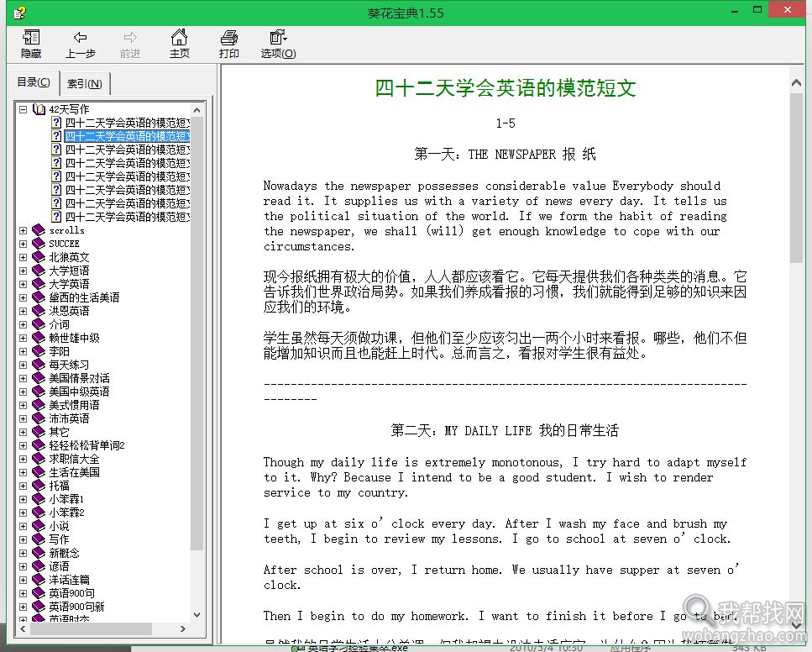Select the 小笨霖2 tree item
The width and height of the screenshot is (812, 652).
tap(66, 513)
